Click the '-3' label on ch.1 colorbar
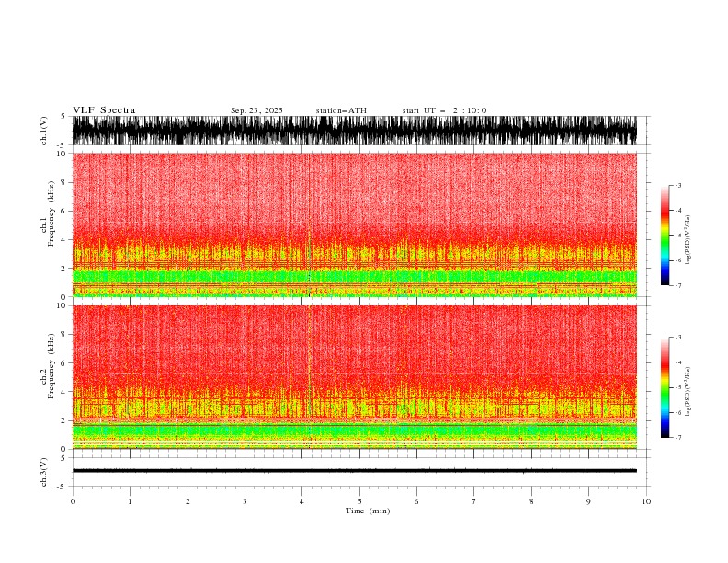 677,185
